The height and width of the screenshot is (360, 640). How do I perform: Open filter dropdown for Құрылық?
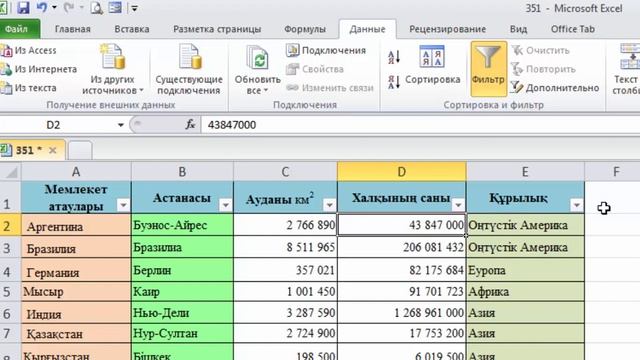(x=577, y=205)
